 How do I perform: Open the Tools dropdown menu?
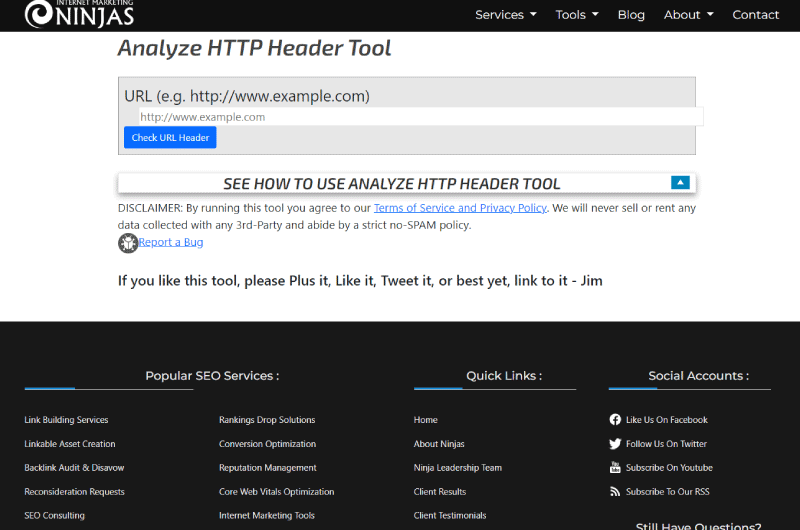pos(577,15)
